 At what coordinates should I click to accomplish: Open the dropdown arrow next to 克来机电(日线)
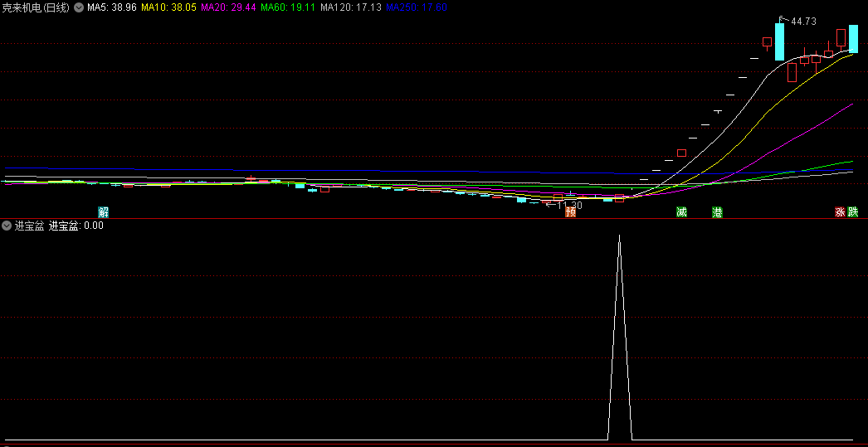point(79,7)
